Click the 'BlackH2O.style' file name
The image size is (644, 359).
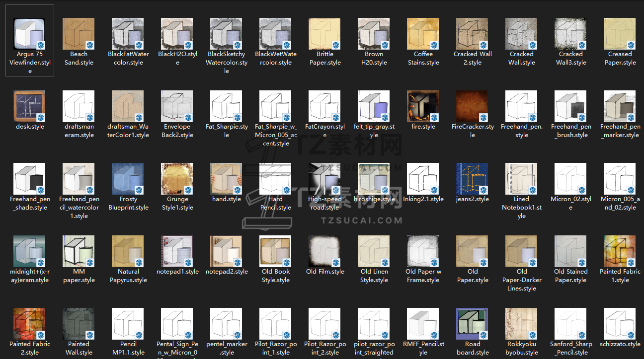pos(177,58)
